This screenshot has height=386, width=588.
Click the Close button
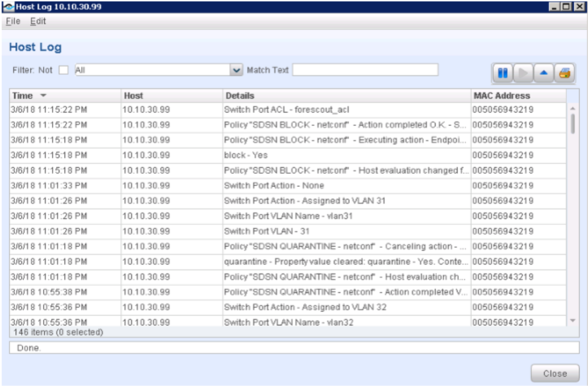pyautogui.click(x=555, y=374)
